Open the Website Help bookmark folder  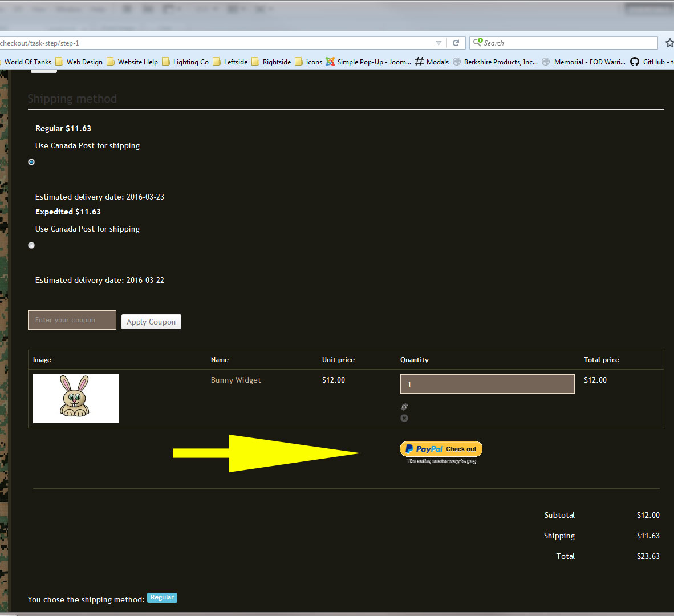pos(132,62)
